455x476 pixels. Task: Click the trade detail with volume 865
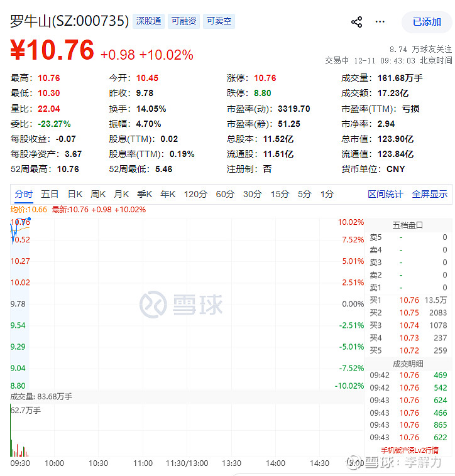click(x=408, y=425)
